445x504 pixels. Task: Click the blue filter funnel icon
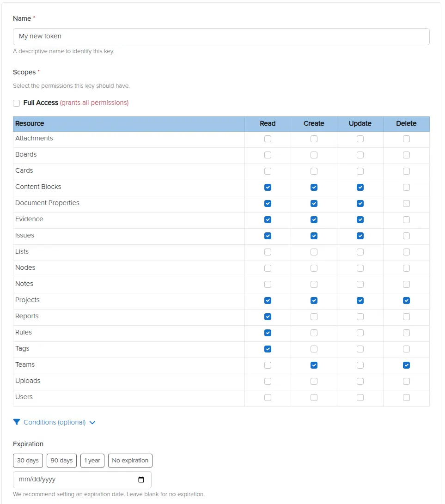17,422
